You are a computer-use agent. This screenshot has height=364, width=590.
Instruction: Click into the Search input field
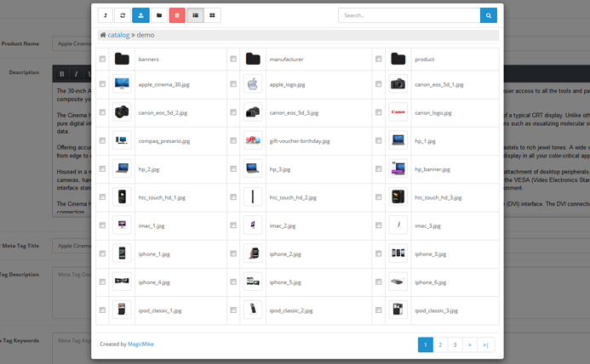coord(409,15)
